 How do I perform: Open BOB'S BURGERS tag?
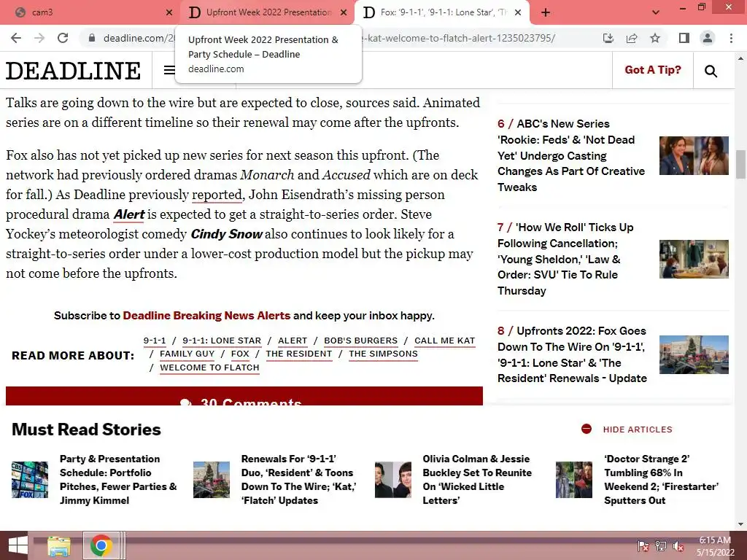(x=360, y=341)
